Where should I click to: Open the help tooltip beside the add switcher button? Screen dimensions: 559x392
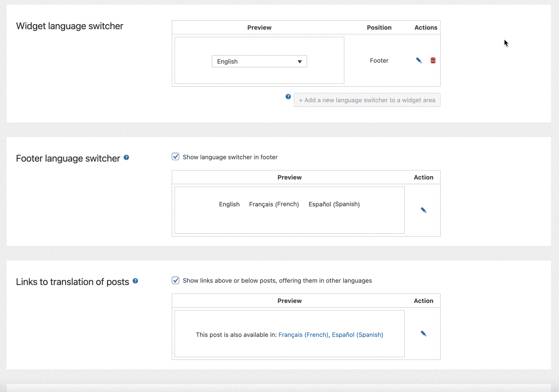tap(288, 97)
